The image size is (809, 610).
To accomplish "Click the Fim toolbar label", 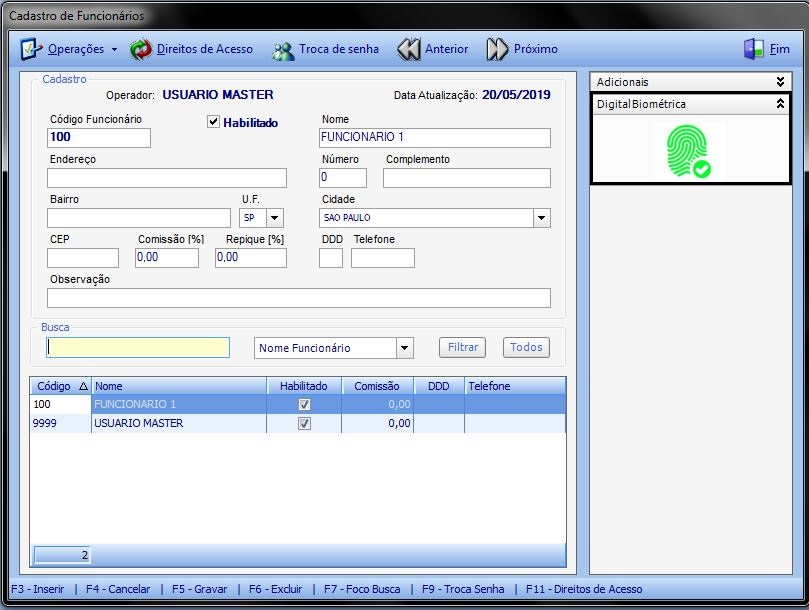I will click(x=780, y=49).
